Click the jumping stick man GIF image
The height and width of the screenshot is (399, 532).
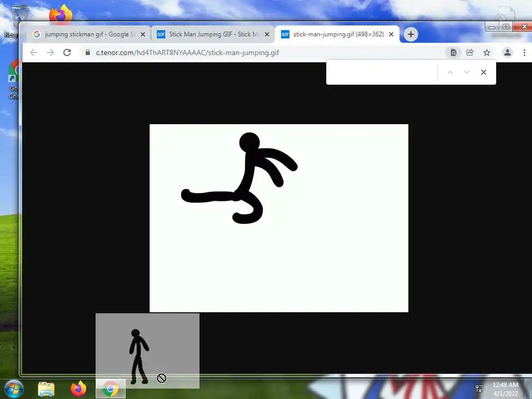pyautogui.click(x=279, y=218)
